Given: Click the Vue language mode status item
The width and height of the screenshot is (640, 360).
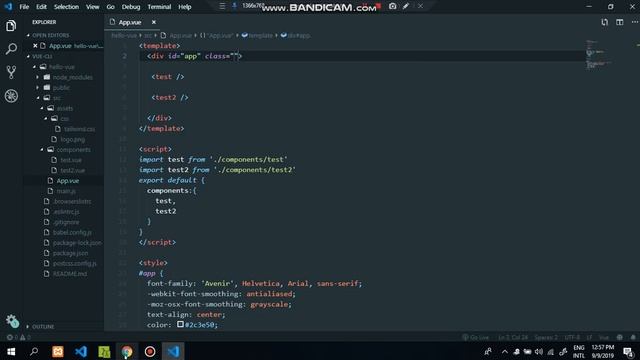Looking at the screenshot, I should pos(604,337).
